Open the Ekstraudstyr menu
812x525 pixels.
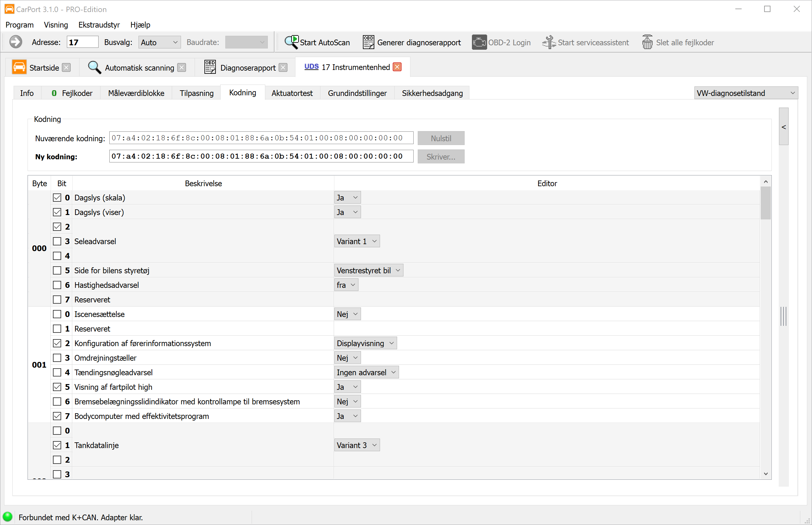click(x=99, y=25)
